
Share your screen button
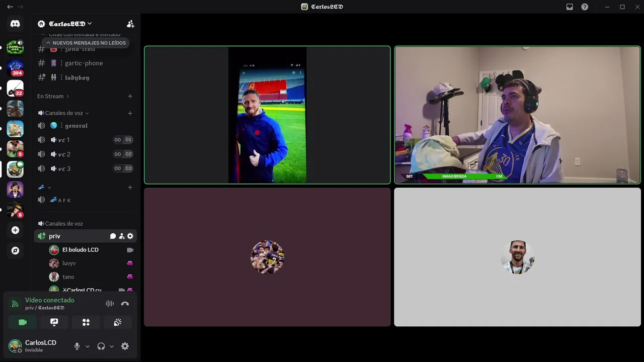[54, 322]
